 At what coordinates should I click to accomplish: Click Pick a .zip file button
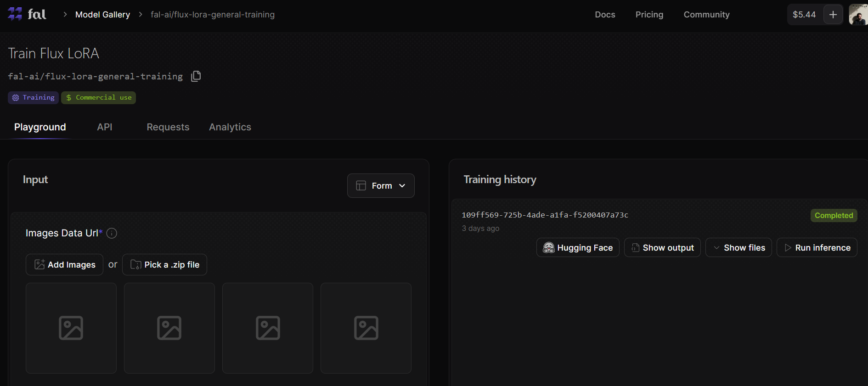click(x=164, y=265)
